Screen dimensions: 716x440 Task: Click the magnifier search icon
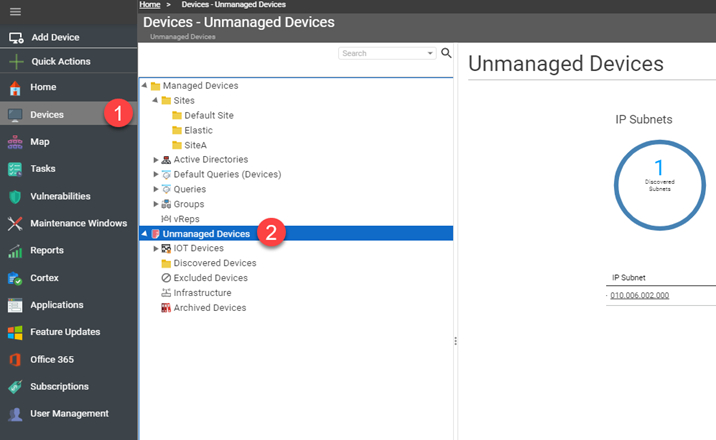(446, 53)
